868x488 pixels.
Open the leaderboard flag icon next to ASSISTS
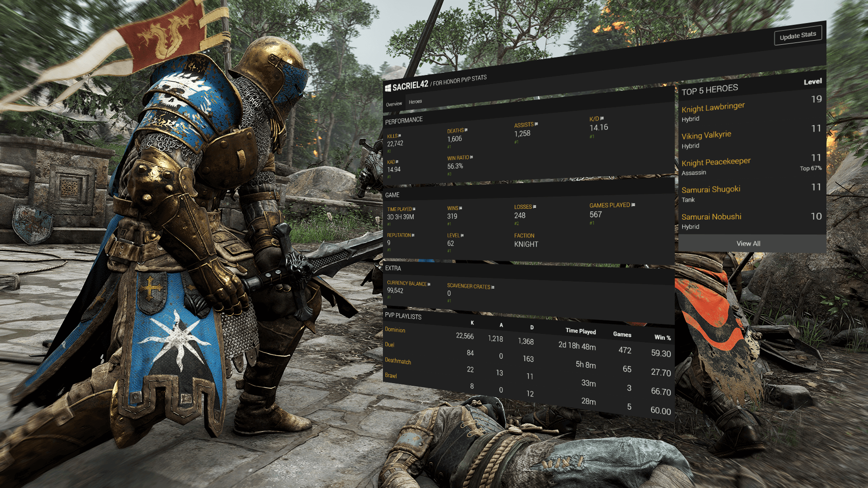coord(536,124)
